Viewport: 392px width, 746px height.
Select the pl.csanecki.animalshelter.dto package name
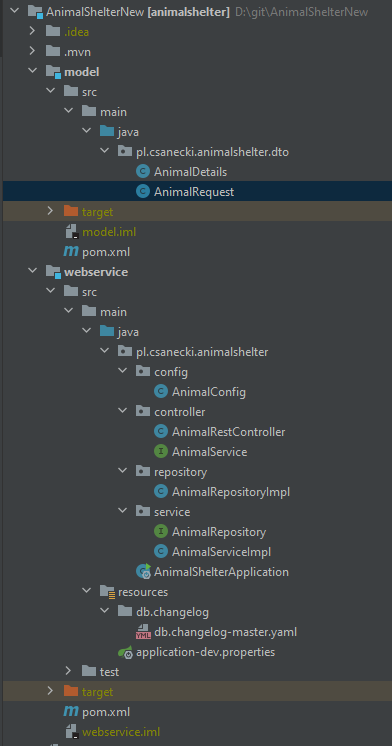click(x=213, y=152)
